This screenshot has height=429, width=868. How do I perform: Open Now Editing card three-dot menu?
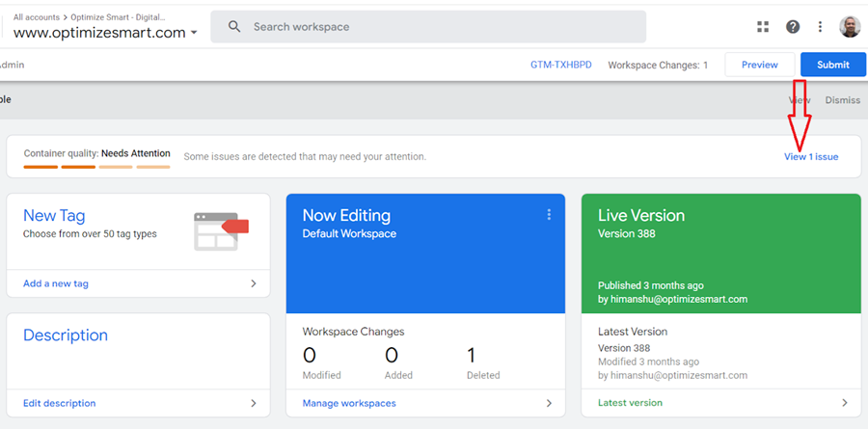(549, 215)
